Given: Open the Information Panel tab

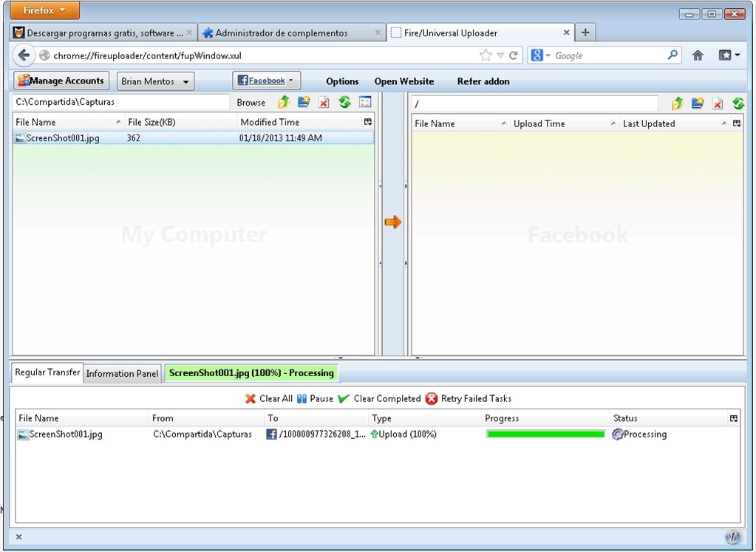Looking at the screenshot, I should pos(122,374).
